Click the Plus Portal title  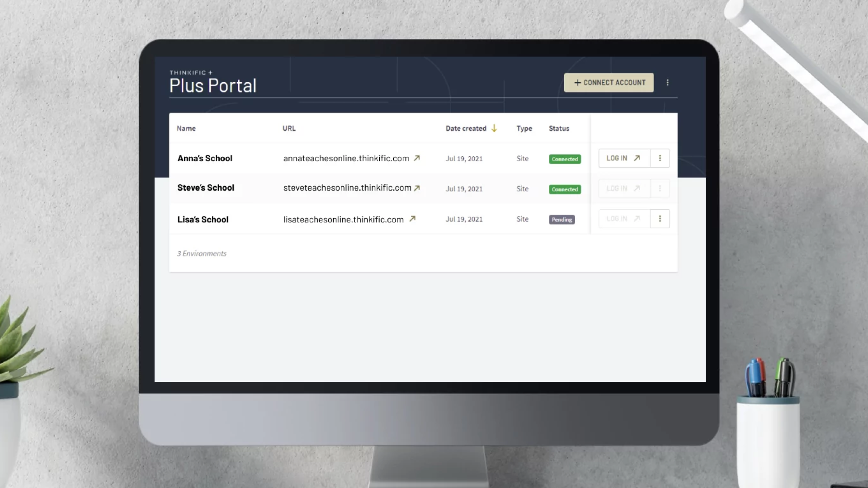pyautogui.click(x=213, y=85)
